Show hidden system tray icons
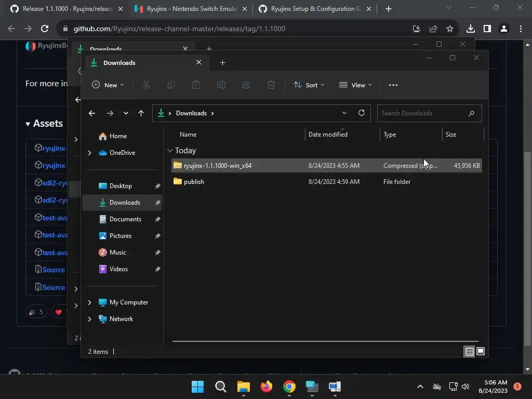 (420, 387)
